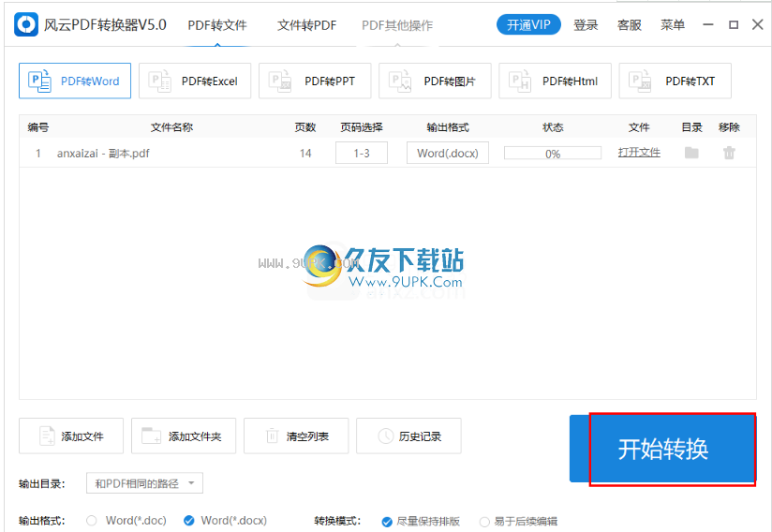Image resolution: width=772 pixels, height=532 pixels.
Task: Open the 菜单 menu
Action: [x=673, y=24]
